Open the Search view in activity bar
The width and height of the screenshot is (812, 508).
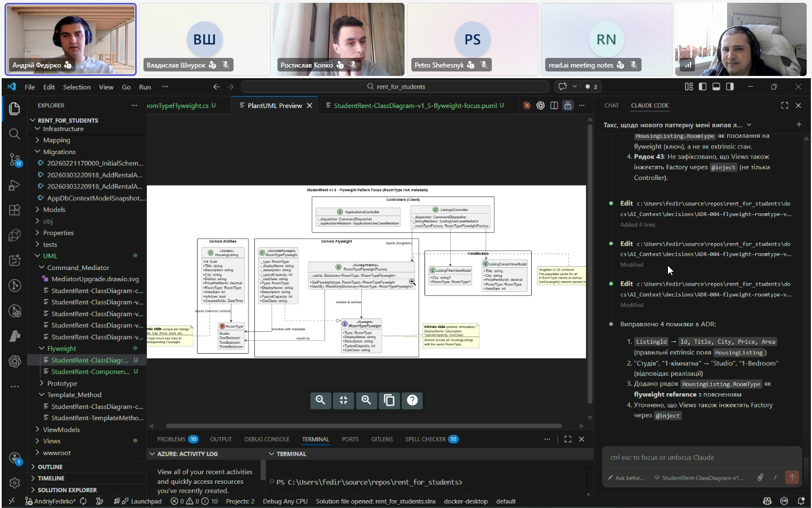(15, 134)
